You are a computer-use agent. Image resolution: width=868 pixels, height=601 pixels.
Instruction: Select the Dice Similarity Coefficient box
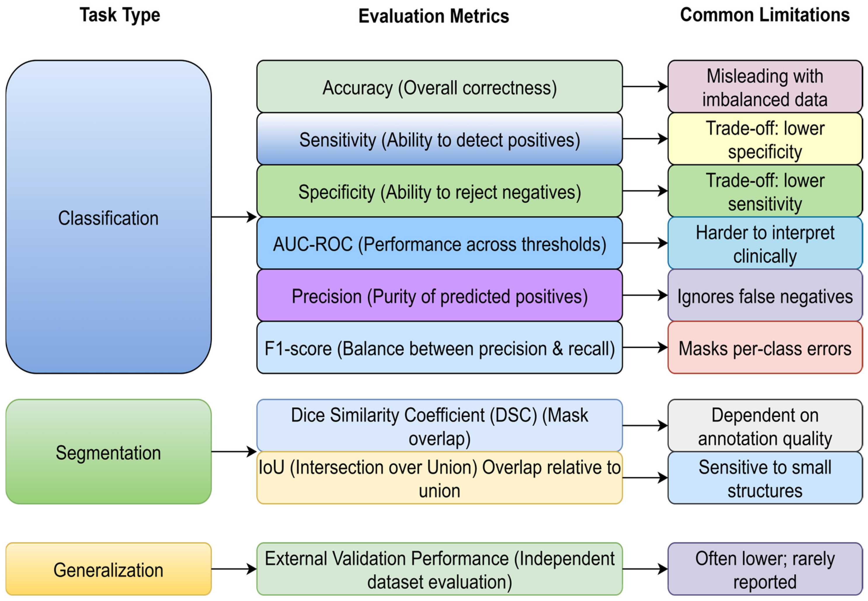click(x=439, y=426)
